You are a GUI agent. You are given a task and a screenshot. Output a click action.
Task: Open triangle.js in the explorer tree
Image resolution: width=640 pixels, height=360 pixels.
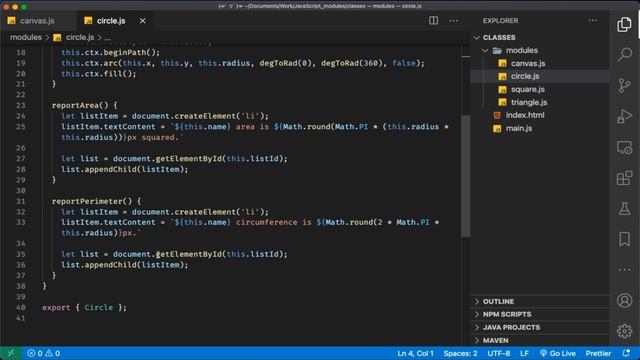point(529,102)
